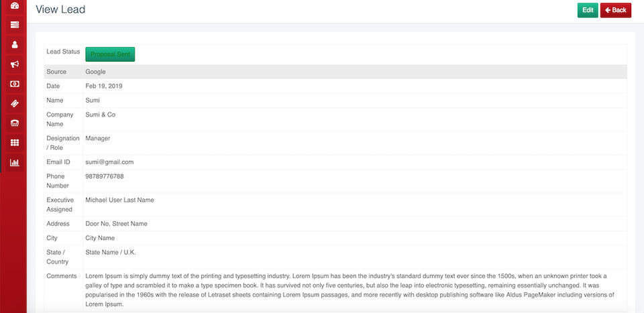
Task: Click the green Edit button
Action: coord(588,10)
